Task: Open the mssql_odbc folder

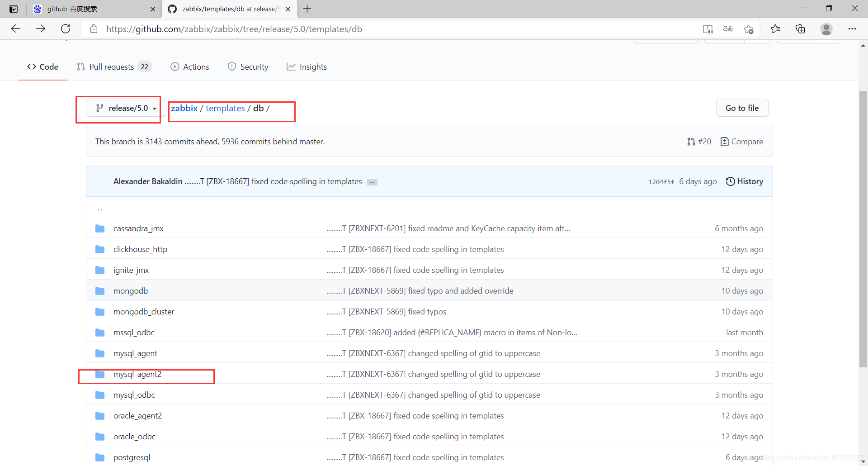Action: click(x=134, y=333)
